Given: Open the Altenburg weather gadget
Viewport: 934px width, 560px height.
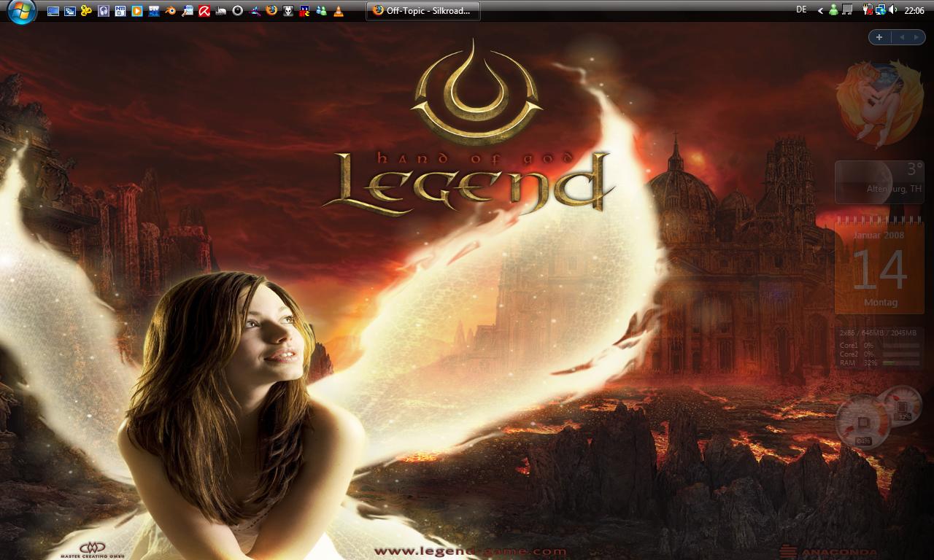Looking at the screenshot, I should click(x=879, y=182).
